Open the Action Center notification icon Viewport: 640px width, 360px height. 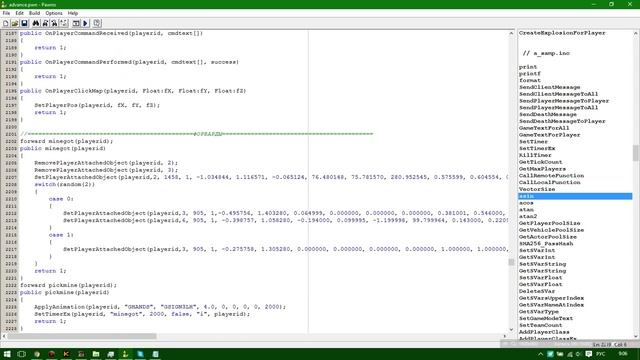589,354
